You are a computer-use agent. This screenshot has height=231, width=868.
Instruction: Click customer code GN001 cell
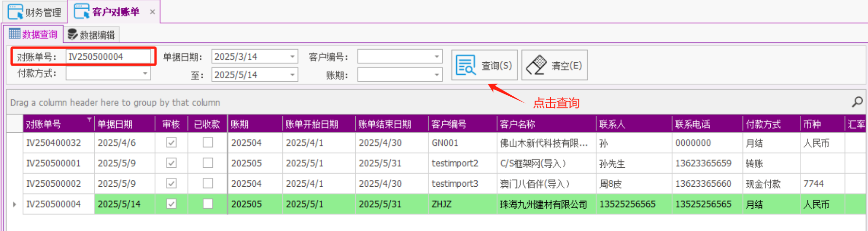click(463, 143)
